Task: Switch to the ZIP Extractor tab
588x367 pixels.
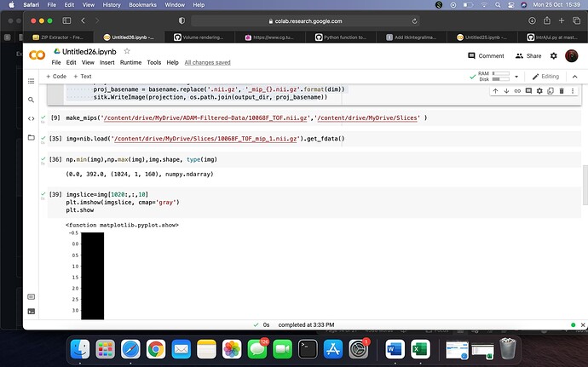Action: pyautogui.click(x=58, y=37)
